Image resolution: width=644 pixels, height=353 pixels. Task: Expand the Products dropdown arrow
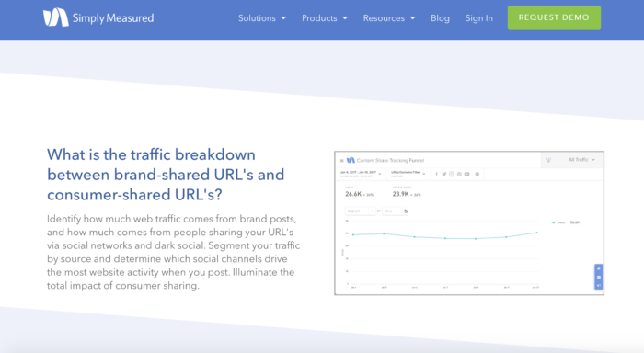coord(345,18)
